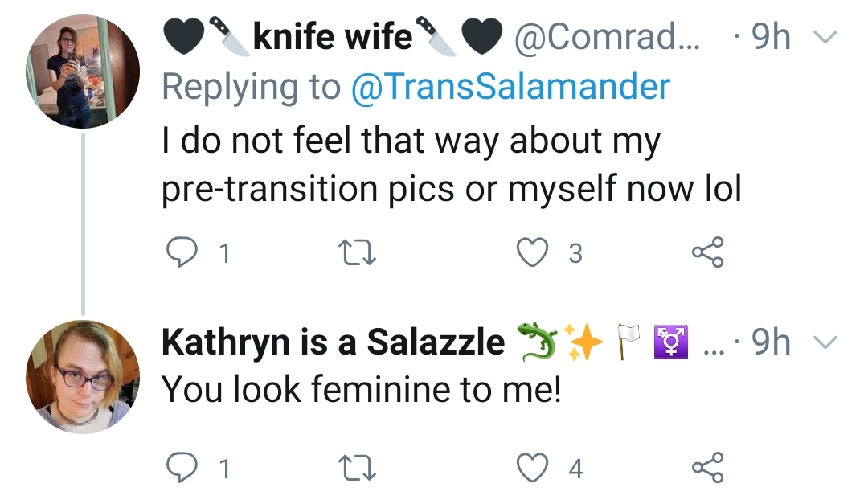Reply to Kathryn's feminine tweet

[x=182, y=468]
